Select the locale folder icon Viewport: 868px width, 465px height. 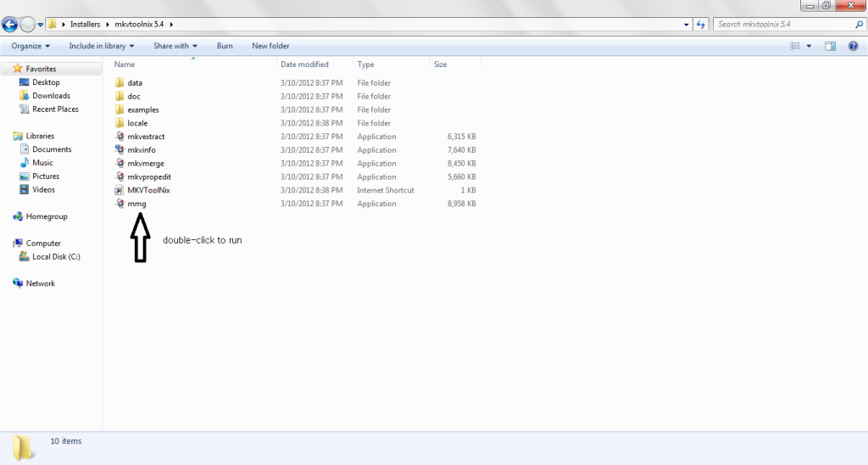[x=120, y=123]
